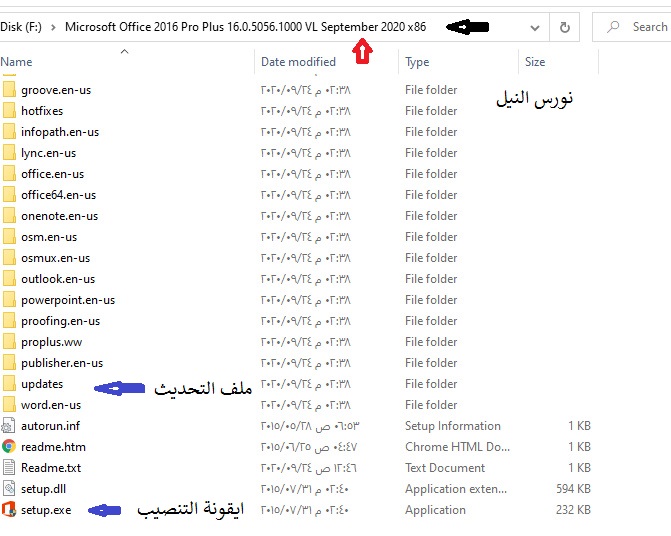
Task: Select the outlook.en-us folder entry
Action: coord(58,279)
